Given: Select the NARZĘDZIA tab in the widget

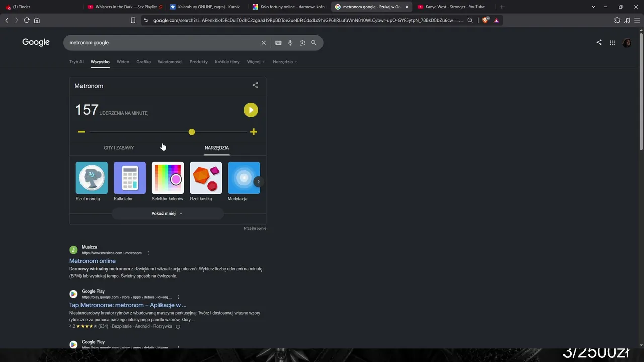Looking at the screenshot, I should [x=217, y=148].
